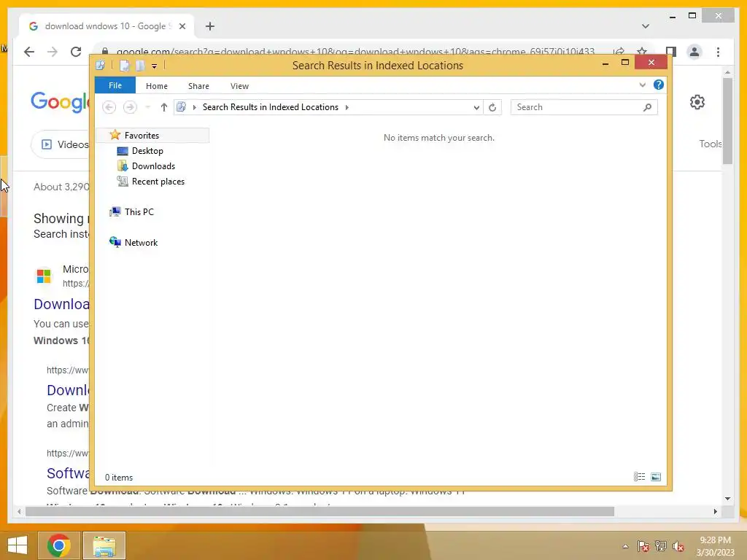
Task: Bookmark this page with star icon
Action: [x=642, y=52]
